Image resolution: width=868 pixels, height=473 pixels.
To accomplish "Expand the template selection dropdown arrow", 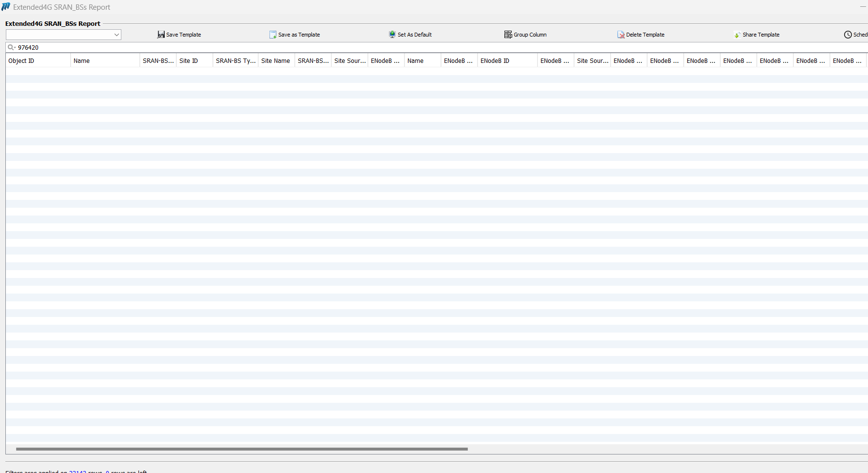I will [x=116, y=35].
